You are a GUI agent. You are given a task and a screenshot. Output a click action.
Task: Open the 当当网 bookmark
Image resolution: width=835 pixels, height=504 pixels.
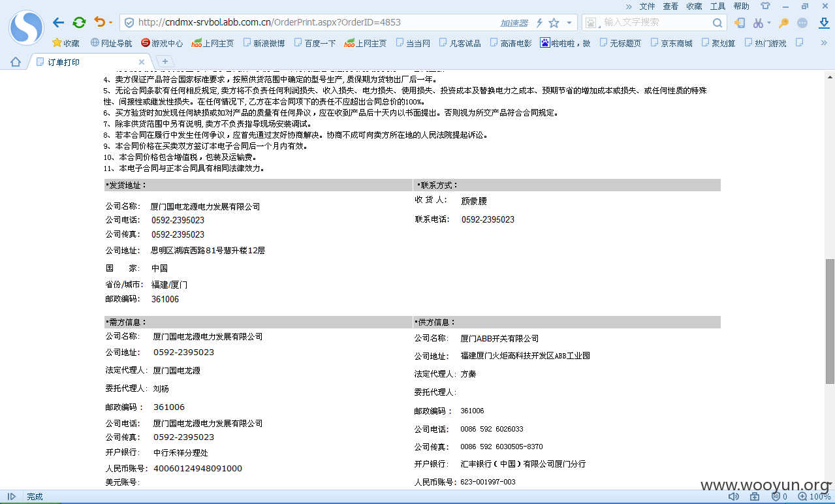click(412, 43)
